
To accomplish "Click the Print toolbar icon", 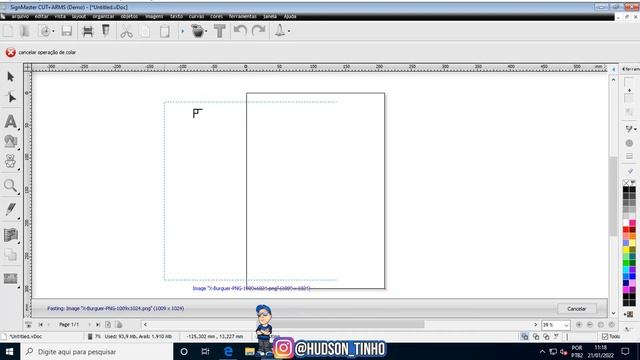I will pyautogui.click(x=88, y=31).
